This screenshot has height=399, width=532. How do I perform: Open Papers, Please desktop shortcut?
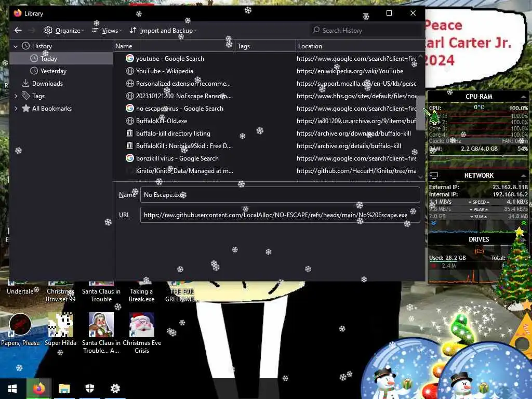pyautogui.click(x=20, y=330)
